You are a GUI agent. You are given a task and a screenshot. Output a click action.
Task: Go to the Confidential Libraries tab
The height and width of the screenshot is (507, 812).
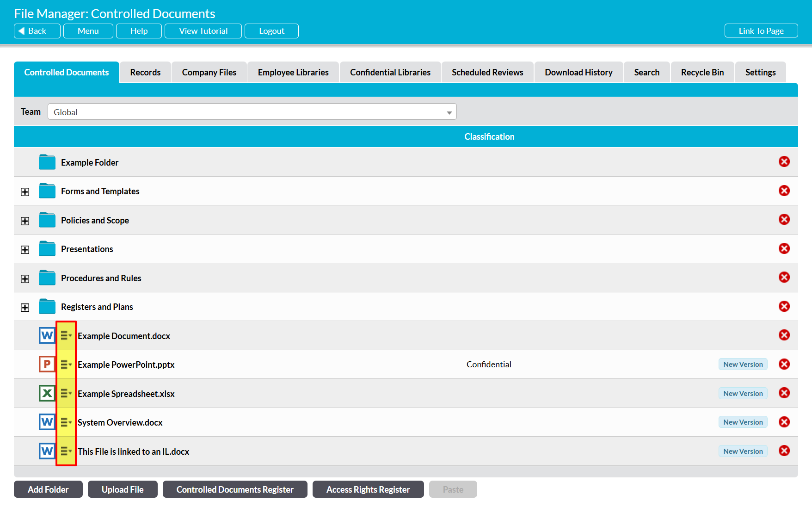(390, 73)
